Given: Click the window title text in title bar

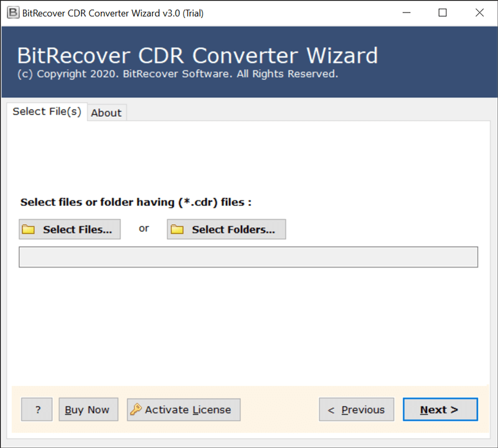Looking at the screenshot, I should [x=113, y=13].
